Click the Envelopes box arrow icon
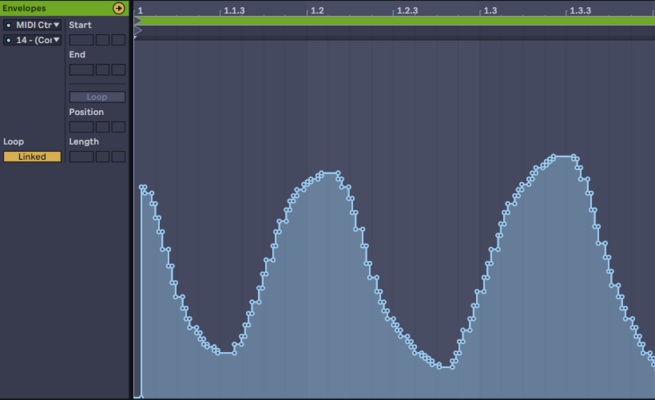 (x=119, y=8)
